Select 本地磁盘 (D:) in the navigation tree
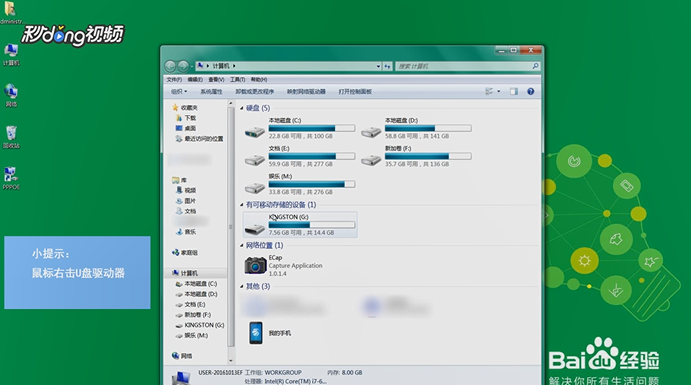Screen dimensions: 691x385 pos(196,294)
